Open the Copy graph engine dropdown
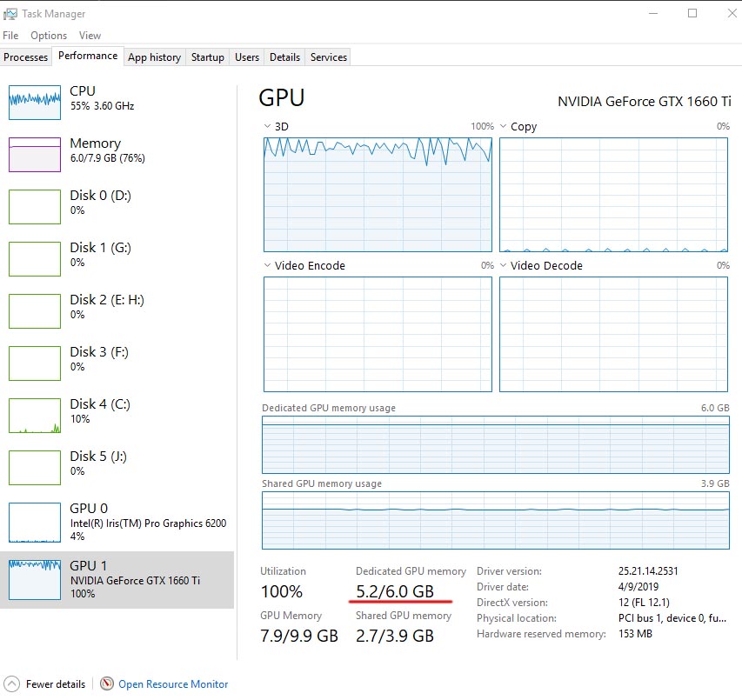This screenshot has width=742, height=700. pyautogui.click(x=503, y=126)
